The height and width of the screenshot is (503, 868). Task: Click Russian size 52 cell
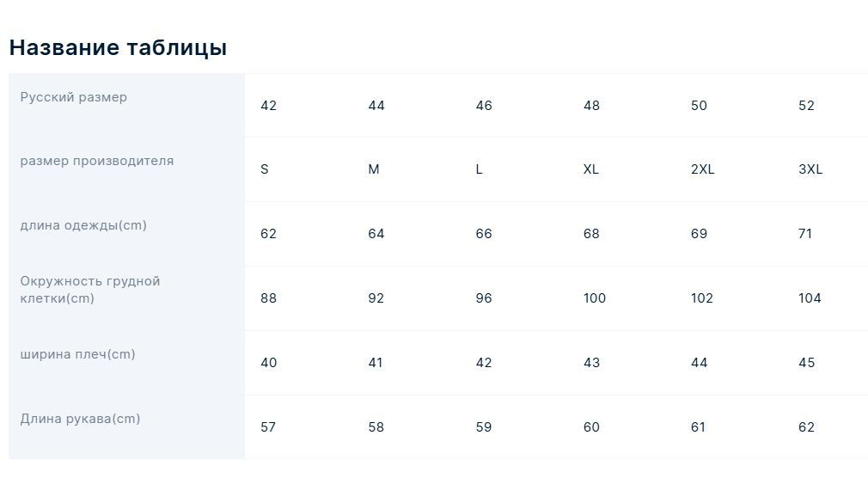(807, 105)
